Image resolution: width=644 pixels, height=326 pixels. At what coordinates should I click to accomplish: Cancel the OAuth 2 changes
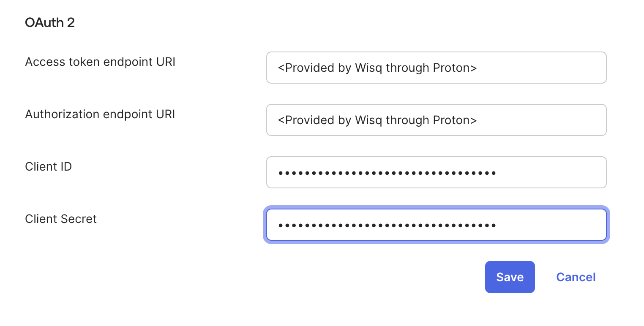tap(576, 277)
